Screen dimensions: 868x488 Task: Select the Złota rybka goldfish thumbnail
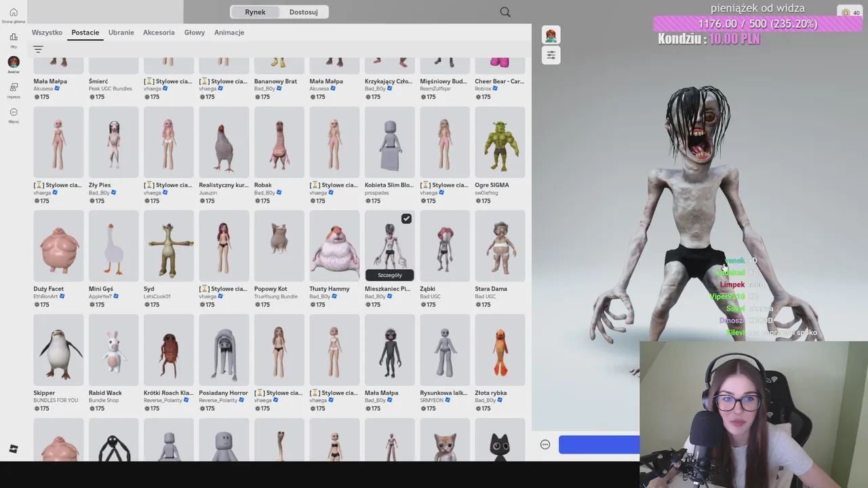coord(500,350)
